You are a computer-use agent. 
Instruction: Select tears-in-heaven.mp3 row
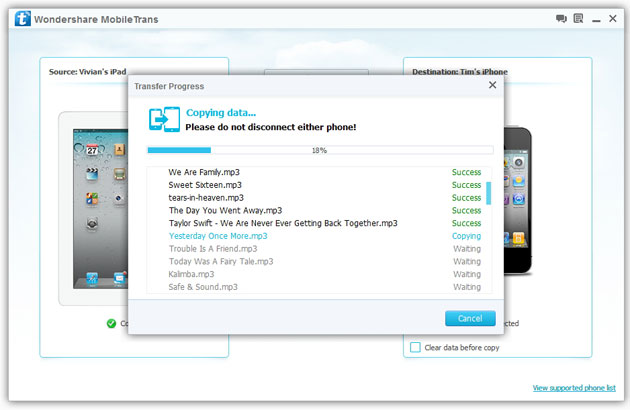[x=317, y=198]
